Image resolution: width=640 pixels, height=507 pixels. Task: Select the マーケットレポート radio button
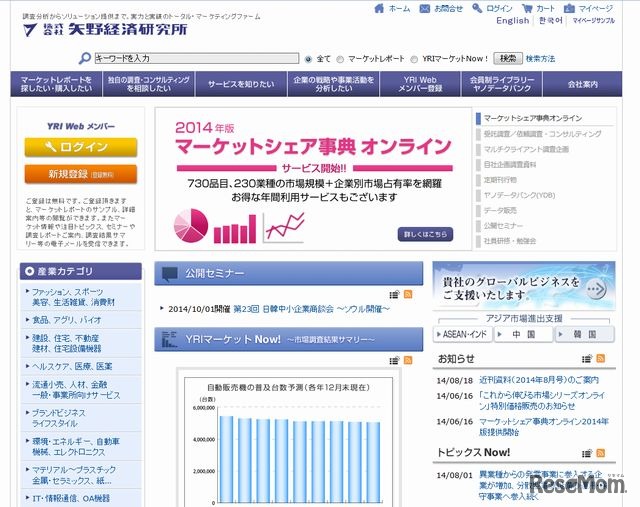click(340, 59)
